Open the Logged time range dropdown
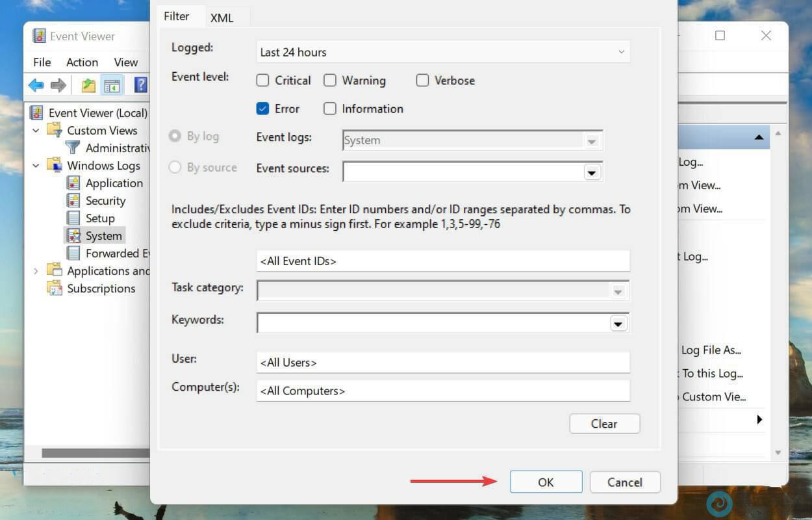812x520 pixels. coord(443,52)
